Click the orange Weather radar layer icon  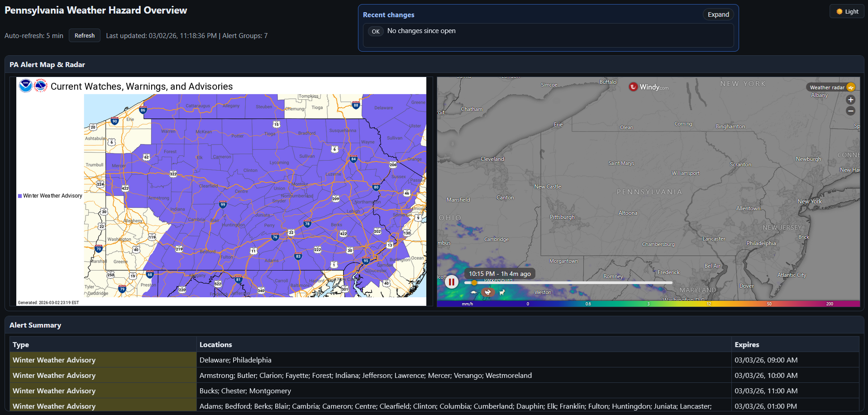(x=851, y=87)
